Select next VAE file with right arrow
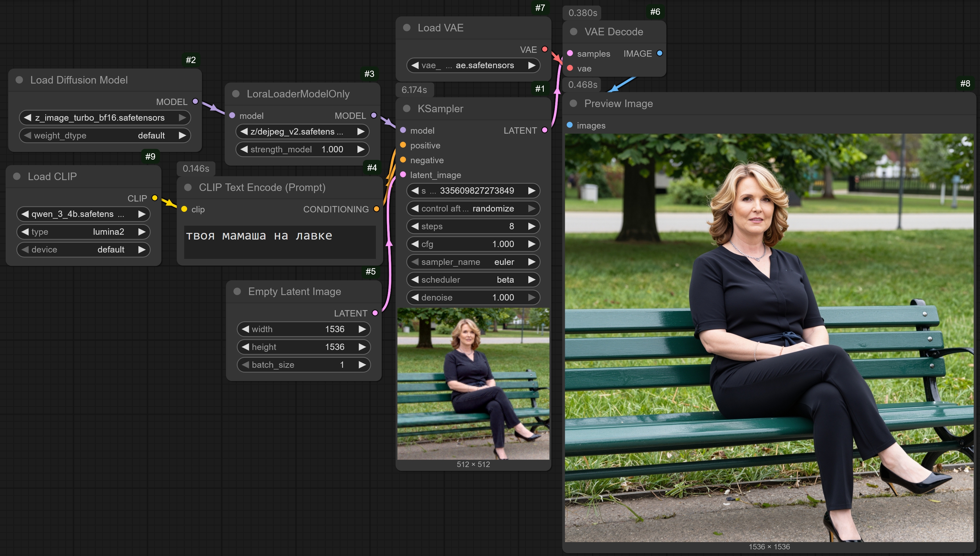Image resolution: width=980 pixels, height=556 pixels. coord(531,65)
